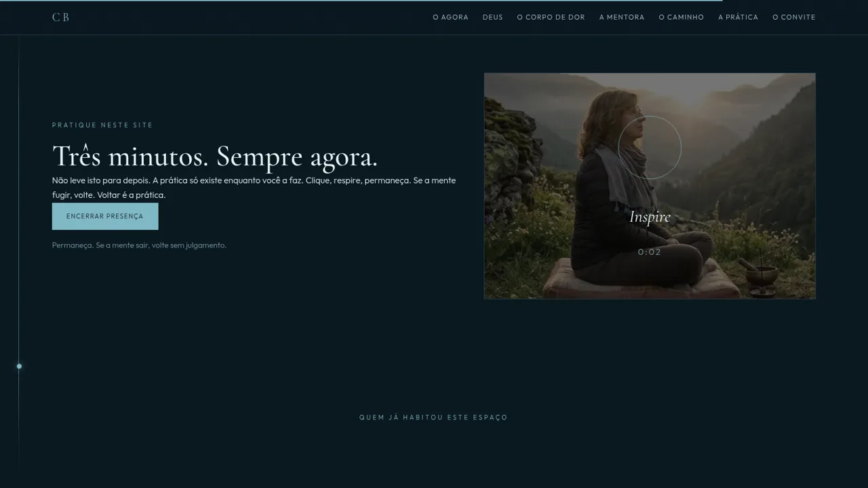
Task: Click the breathing circle over the photo
Action: click(x=650, y=148)
